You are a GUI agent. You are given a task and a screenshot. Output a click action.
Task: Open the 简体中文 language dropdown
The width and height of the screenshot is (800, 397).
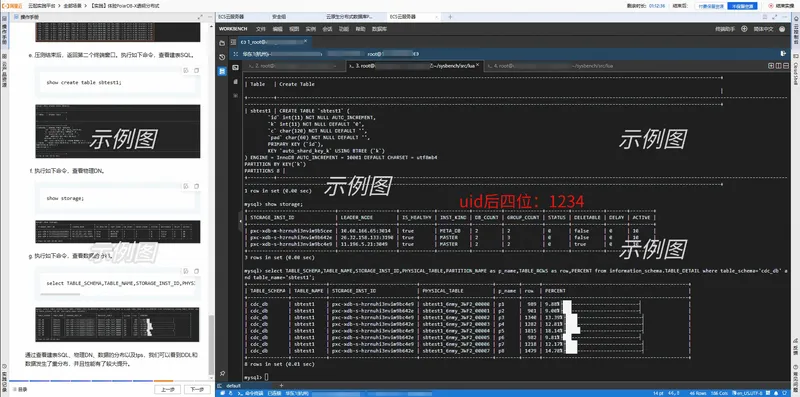pyautogui.click(x=764, y=29)
